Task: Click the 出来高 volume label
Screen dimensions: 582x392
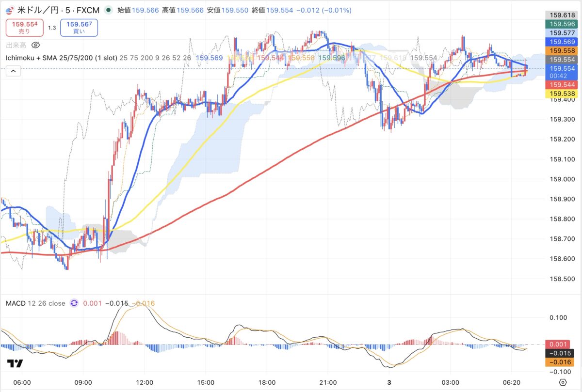Action: [16, 46]
